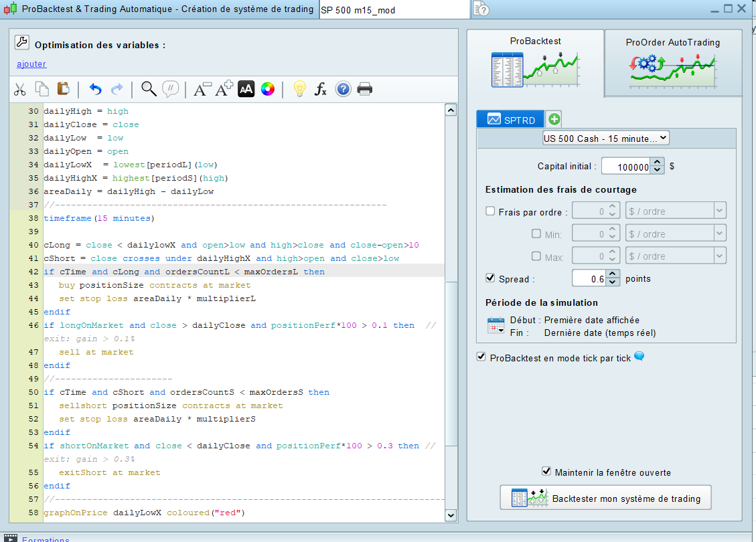Click Backtester mon système de trading
This screenshot has width=756, height=542.
pos(605,499)
